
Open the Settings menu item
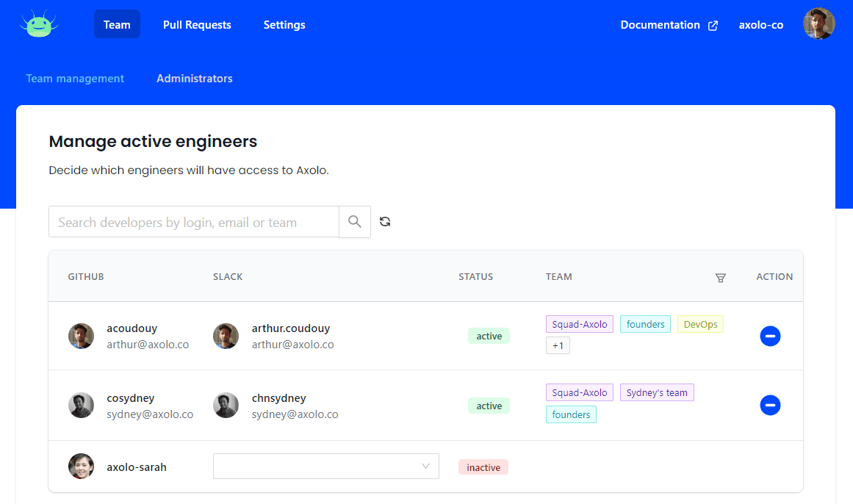click(x=284, y=25)
